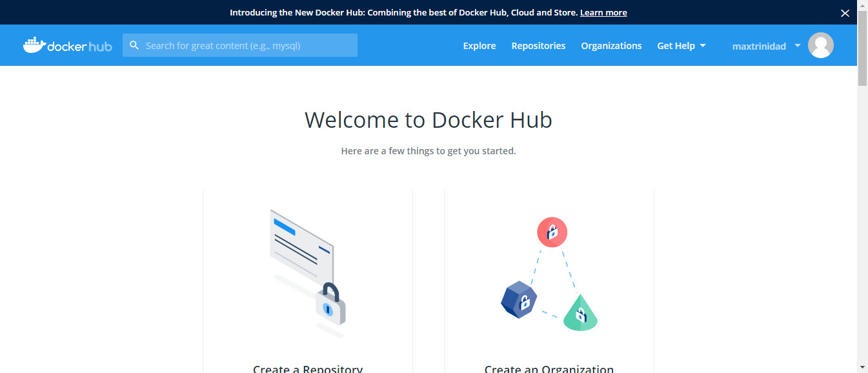Click the Create a Repository heading
The height and width of the screenshot is (373, 868).
point(308,368)
